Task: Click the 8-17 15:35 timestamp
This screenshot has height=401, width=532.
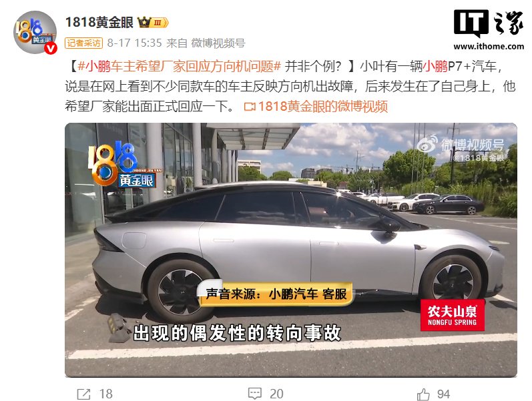Action: click(x=134, y=43)
